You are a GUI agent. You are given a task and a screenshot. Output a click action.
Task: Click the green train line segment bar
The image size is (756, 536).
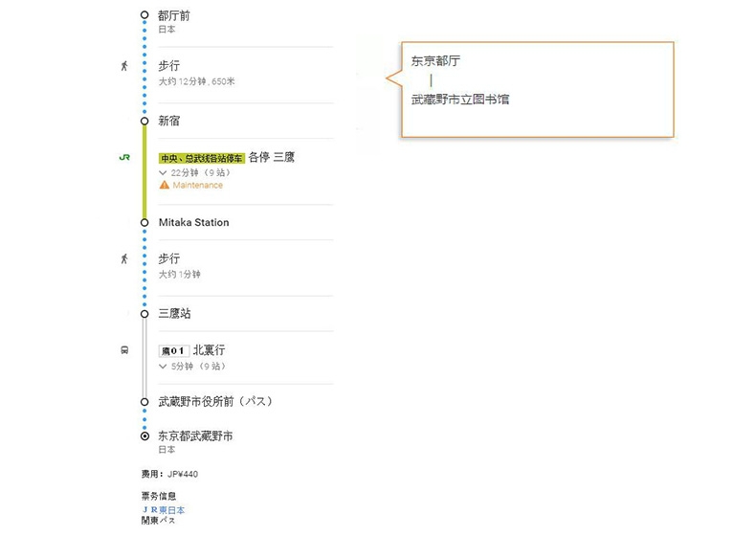point(145,171)
